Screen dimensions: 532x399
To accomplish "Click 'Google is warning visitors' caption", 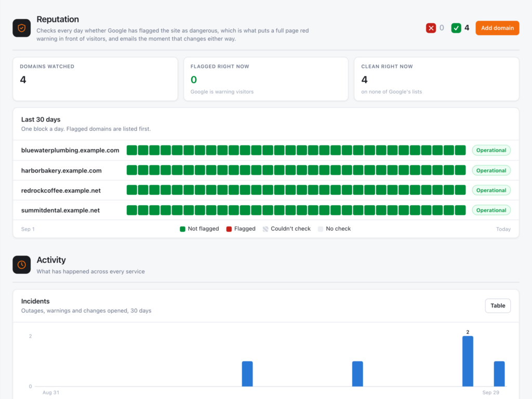I will pyautogui.click(x=222, y=91).
